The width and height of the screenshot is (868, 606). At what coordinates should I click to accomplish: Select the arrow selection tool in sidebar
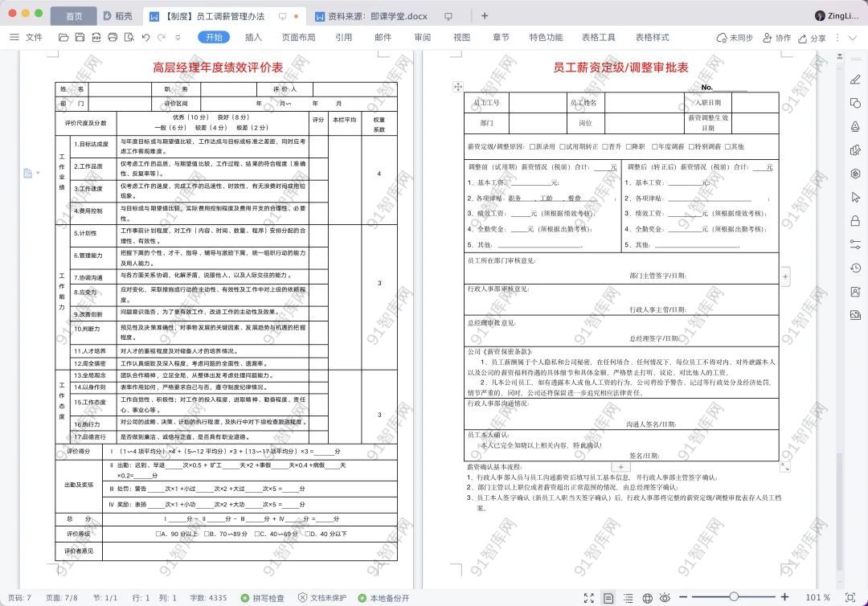[855, 198]
